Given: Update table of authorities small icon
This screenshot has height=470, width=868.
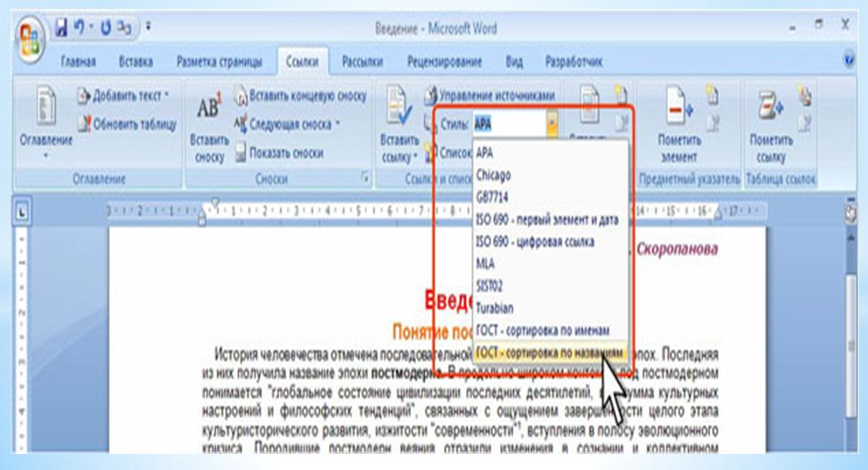Looking at the screenshot, I should pos(805,123).
